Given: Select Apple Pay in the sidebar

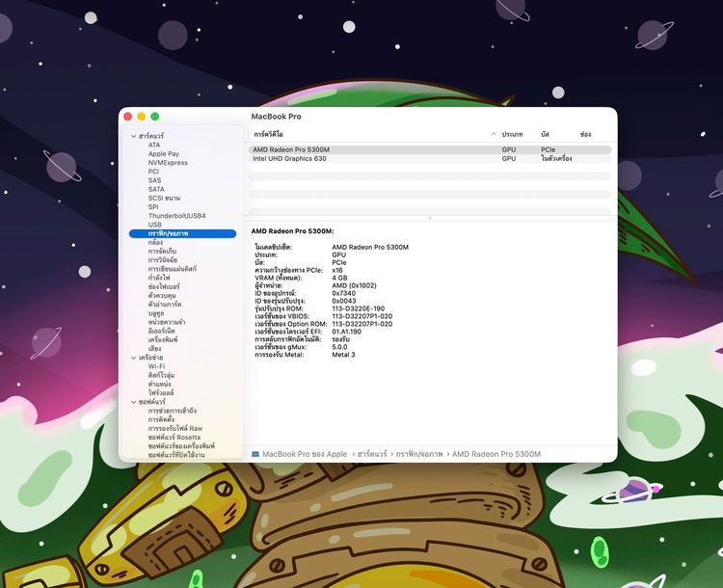Looking at the screenshot, I should coord(163,153).
